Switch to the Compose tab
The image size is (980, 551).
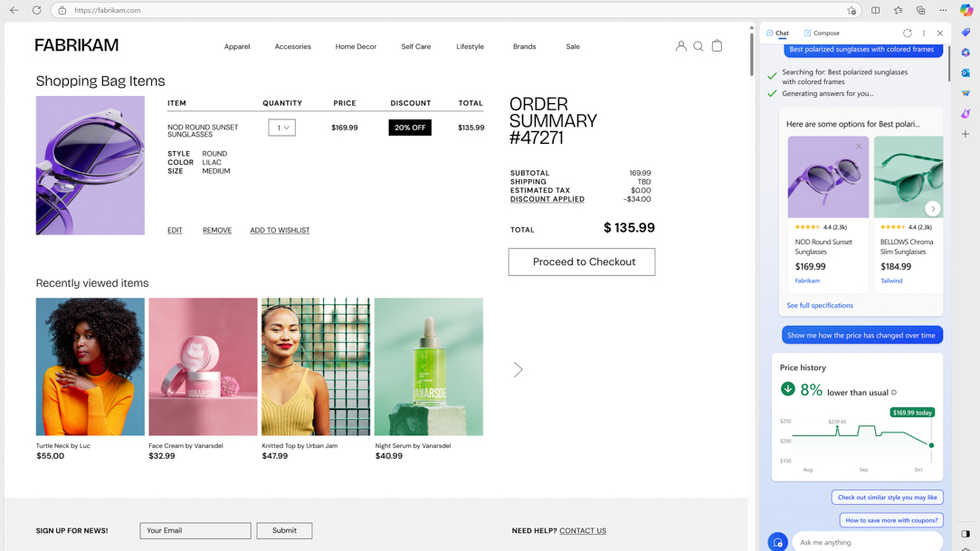tap(822, 33)
